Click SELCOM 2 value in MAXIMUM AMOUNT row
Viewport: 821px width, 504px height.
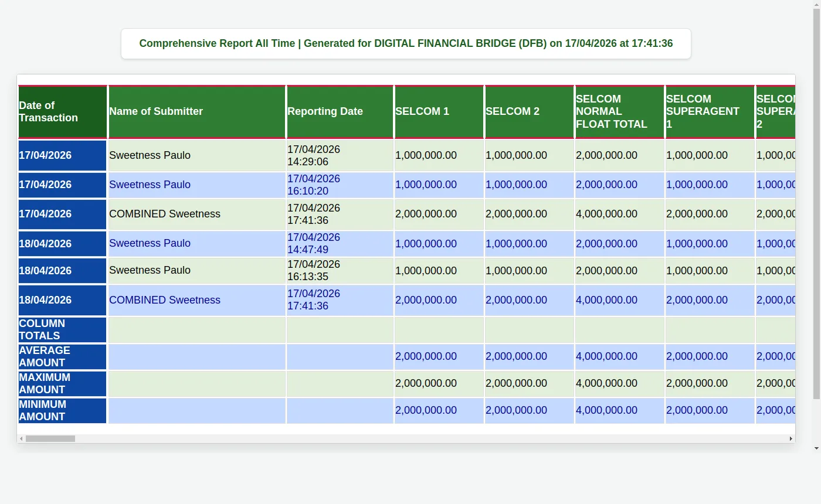[516, 383]
